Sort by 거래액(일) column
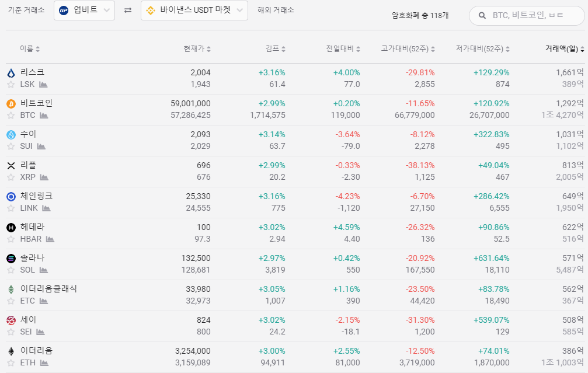This screenshot has width=588, height=373. 565,48
